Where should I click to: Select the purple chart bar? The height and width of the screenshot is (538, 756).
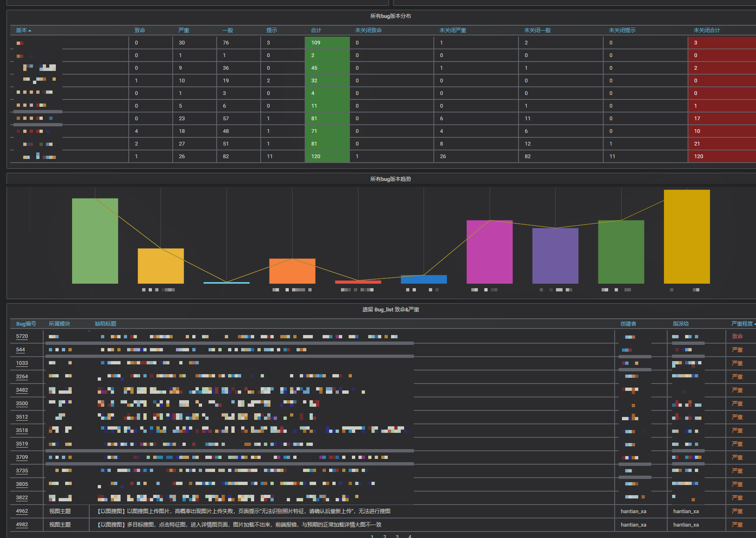[x=555, y=256]
